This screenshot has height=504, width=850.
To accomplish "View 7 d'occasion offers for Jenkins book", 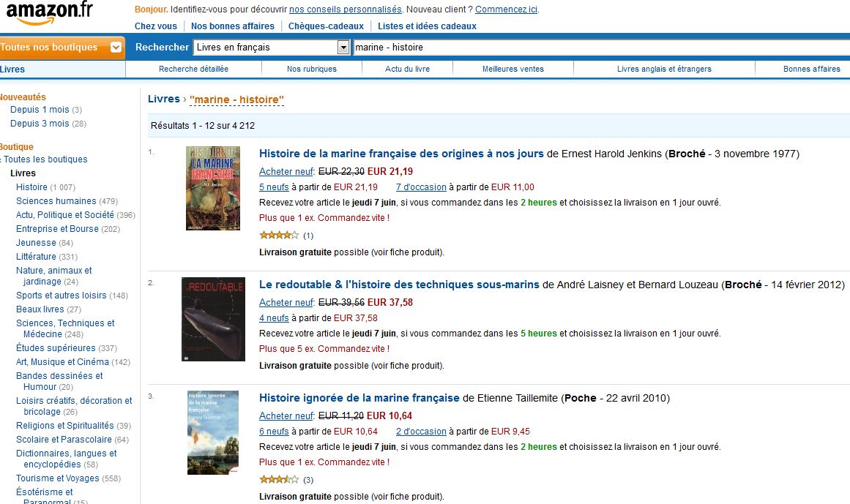I will pyautogui.click(x=421, y=187).
